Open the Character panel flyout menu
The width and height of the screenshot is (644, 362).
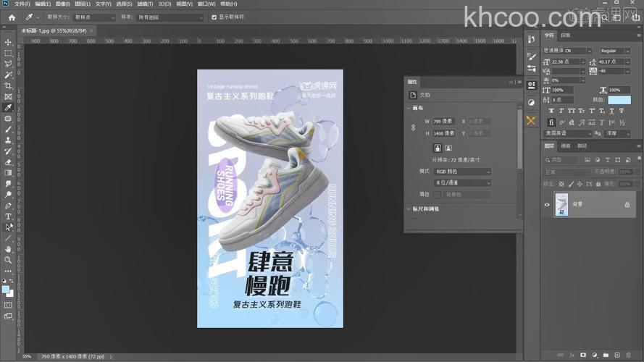(639, 35)
